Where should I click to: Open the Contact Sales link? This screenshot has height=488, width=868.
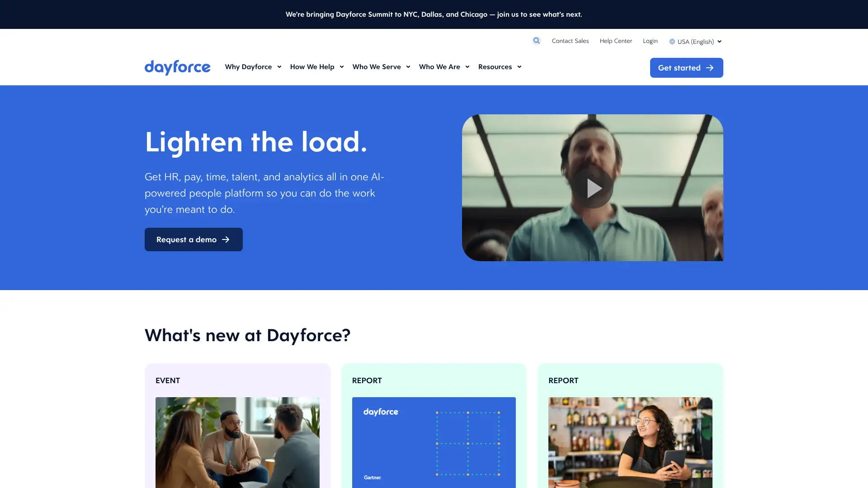[570, 41]
